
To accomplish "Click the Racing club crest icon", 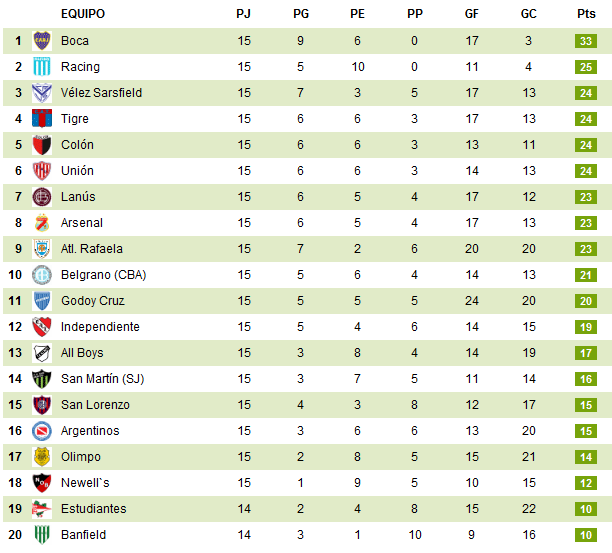I will click(x=42, y=67).
